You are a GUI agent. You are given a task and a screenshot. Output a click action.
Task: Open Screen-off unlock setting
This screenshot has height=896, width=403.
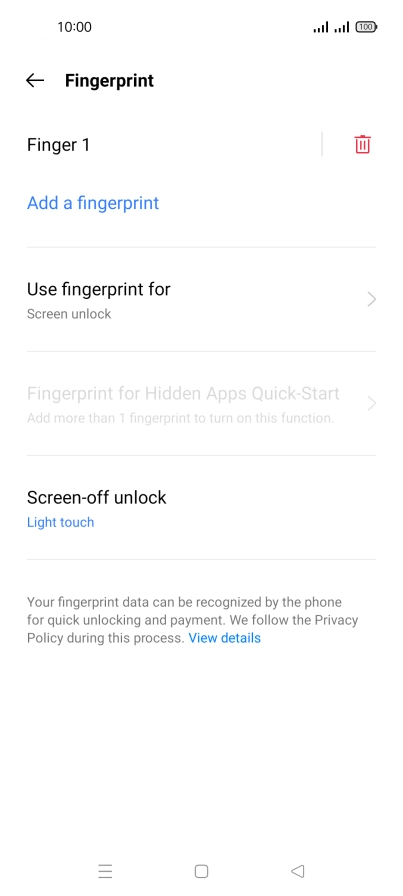(x=201, y=507)
